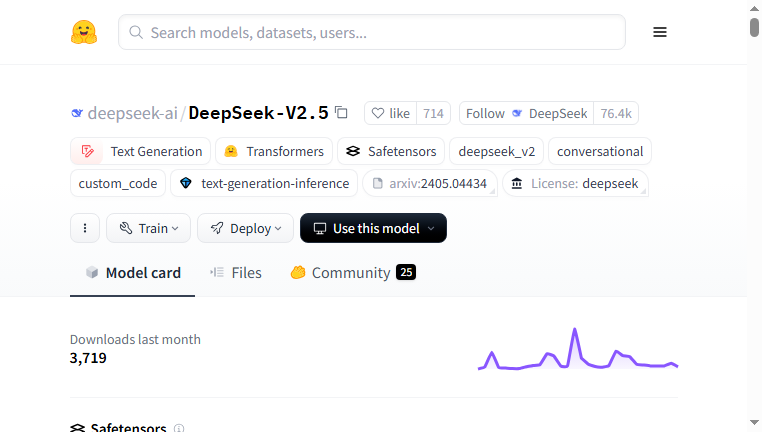Expand the Train dropdown
762x432 pixels.
149,228
